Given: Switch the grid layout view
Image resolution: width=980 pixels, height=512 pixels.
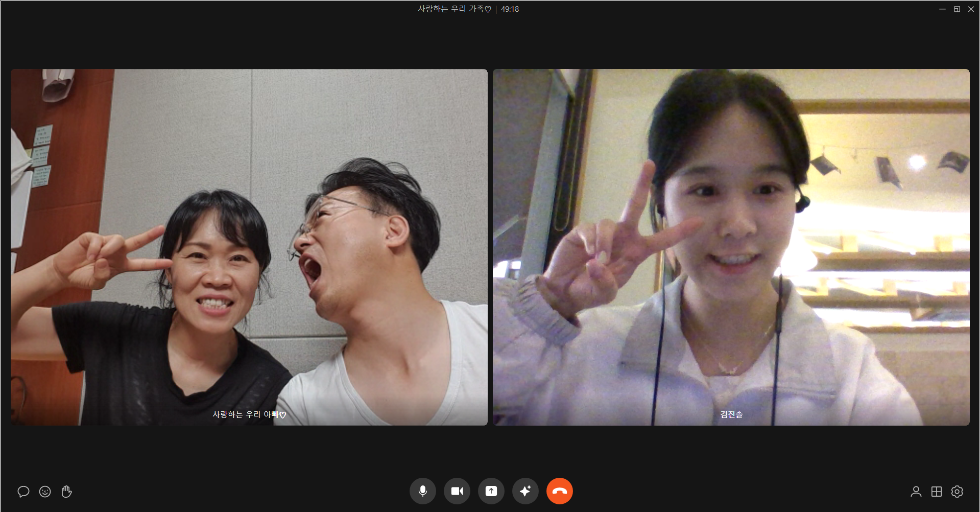Looking at the screenshot, I should coord(936,492).
